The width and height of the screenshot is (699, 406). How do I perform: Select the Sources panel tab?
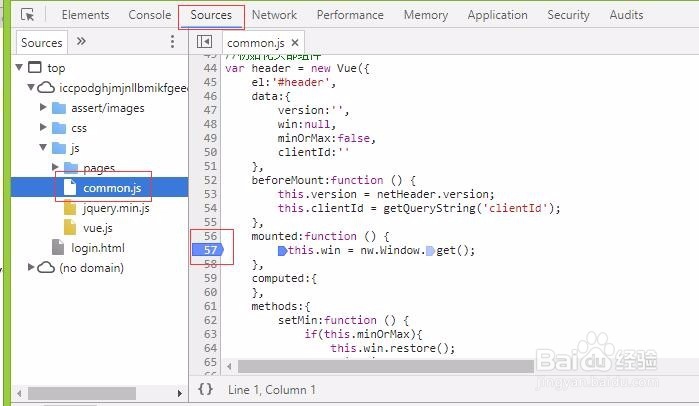click(211, 15)
